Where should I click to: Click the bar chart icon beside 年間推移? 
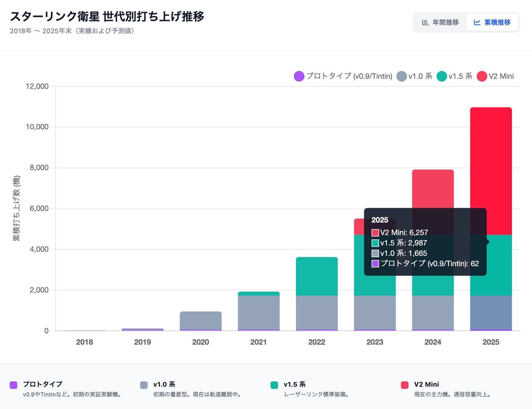tap(425, 22)
